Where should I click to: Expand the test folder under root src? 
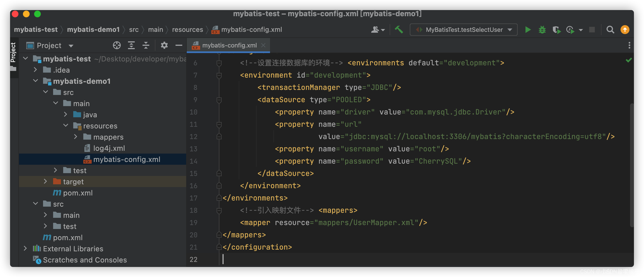[x=45, y=226]
